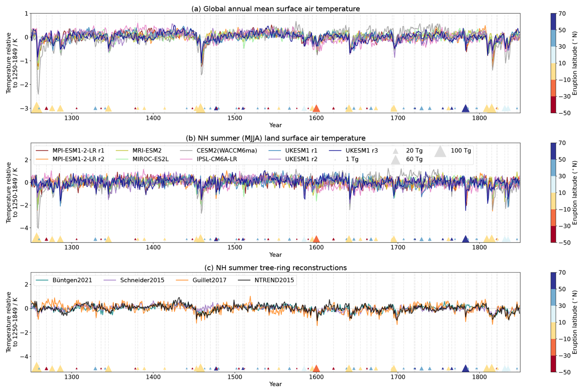Click the dark red bottom segment of panel (c) colorbar

point(554,364)
